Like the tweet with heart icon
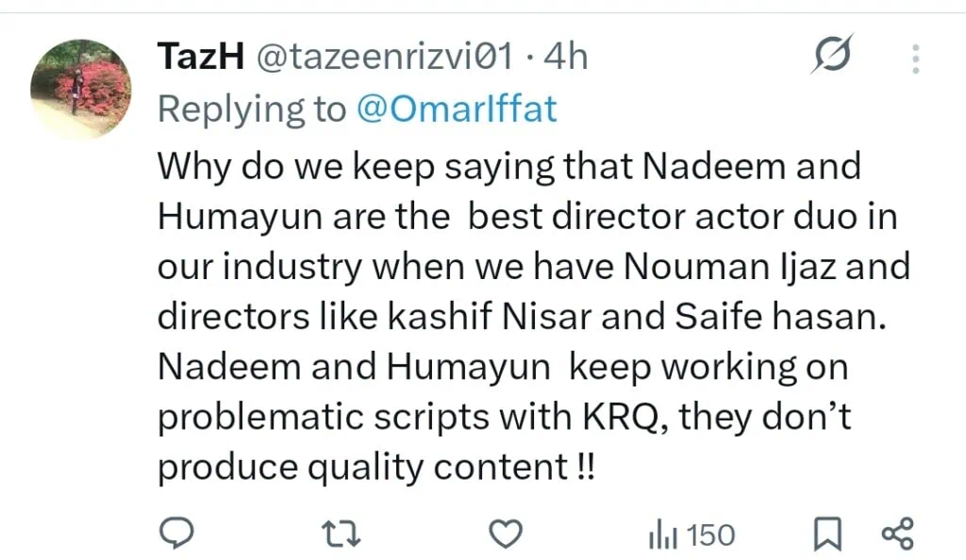966x560 pixels. (508, 535)
